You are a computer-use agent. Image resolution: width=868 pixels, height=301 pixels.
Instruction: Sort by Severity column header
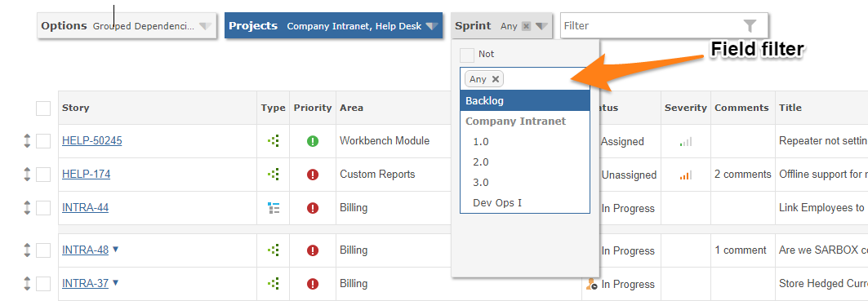[x=686, y=108]
